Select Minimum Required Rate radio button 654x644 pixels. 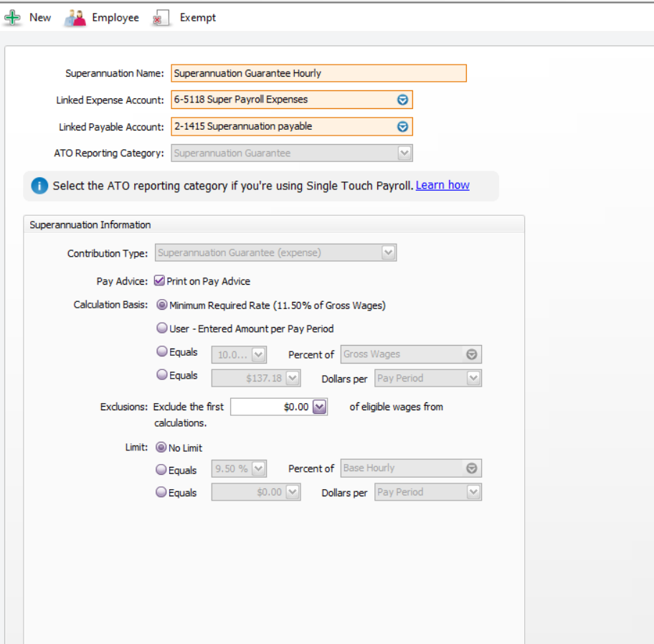(x=162, y=305)
